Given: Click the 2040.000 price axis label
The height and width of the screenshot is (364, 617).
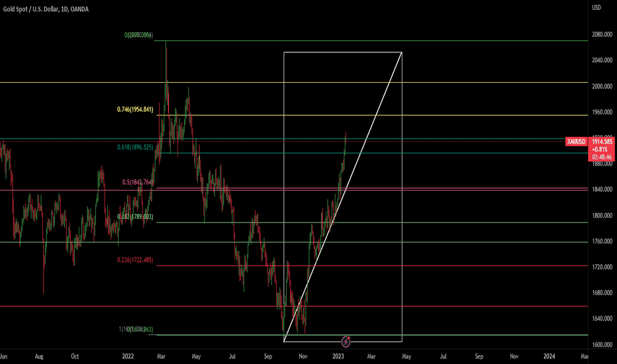Looking at the screenshot, I should click(602, 60).
